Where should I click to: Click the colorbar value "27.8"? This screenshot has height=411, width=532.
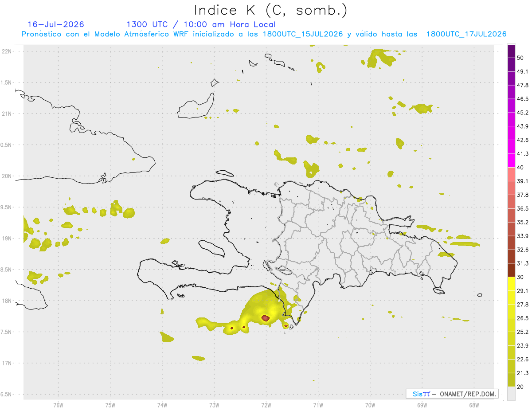coord(523,304)
